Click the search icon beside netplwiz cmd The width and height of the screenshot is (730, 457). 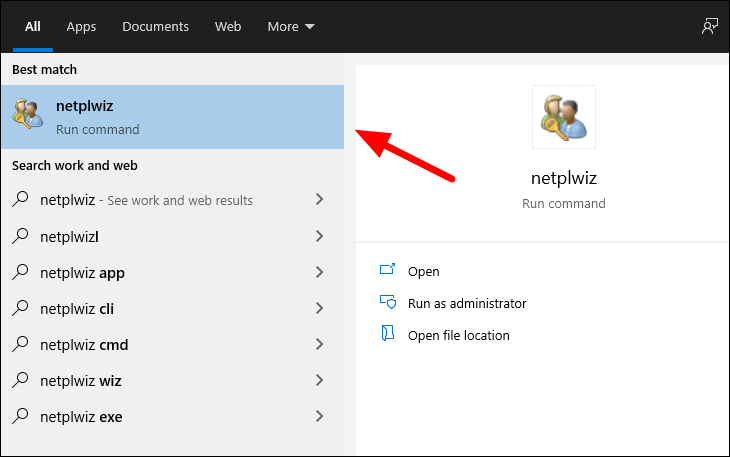point(20,344)
